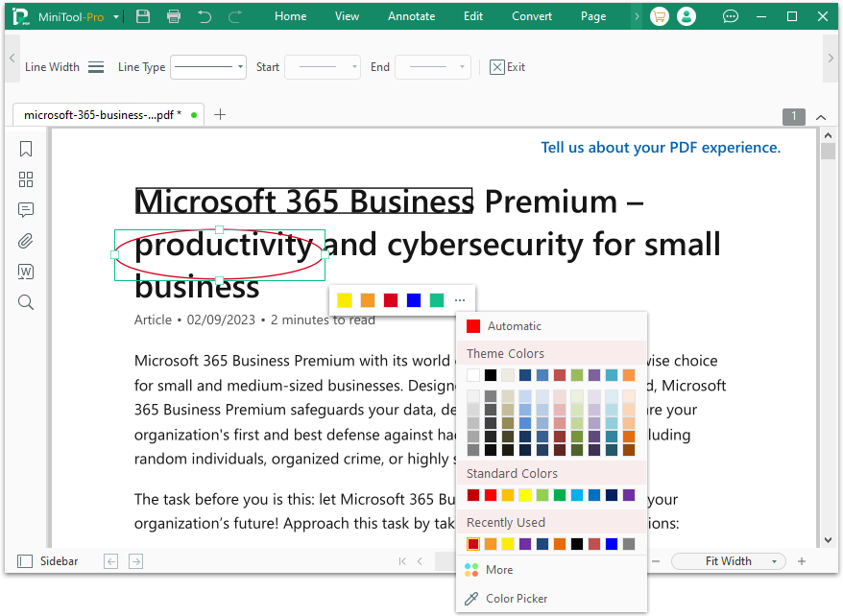Jump to first page arrow
This screenshot has width=843, height=616.
click(402, 561)
